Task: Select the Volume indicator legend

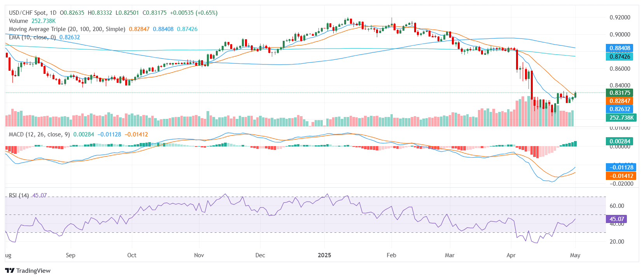Action: click(18, 21)
